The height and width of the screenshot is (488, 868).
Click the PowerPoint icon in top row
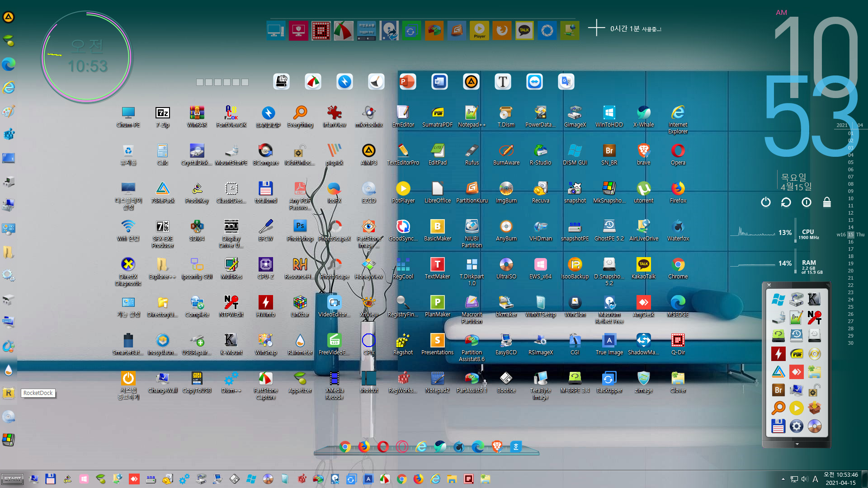(407, 82)
